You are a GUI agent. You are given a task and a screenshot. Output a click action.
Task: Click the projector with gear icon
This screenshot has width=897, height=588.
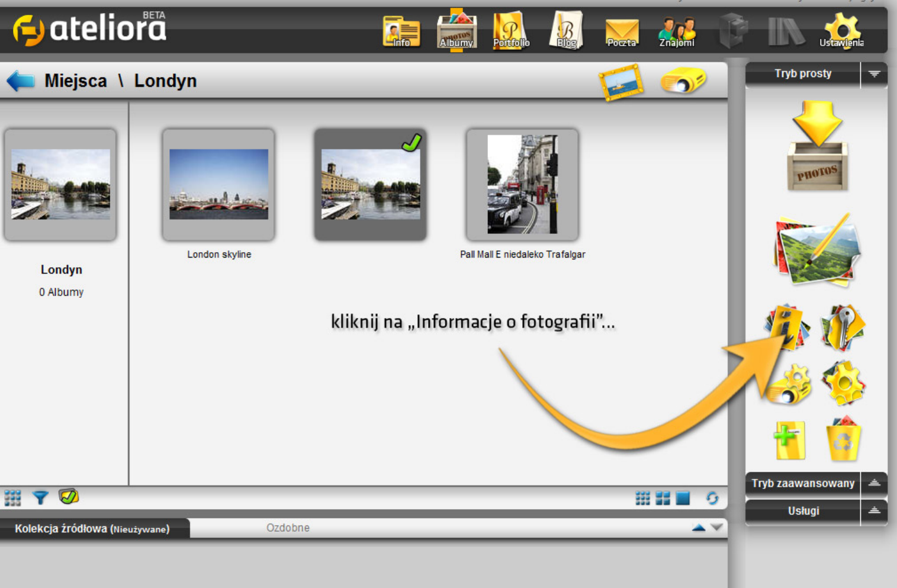(x=789, y=385)
